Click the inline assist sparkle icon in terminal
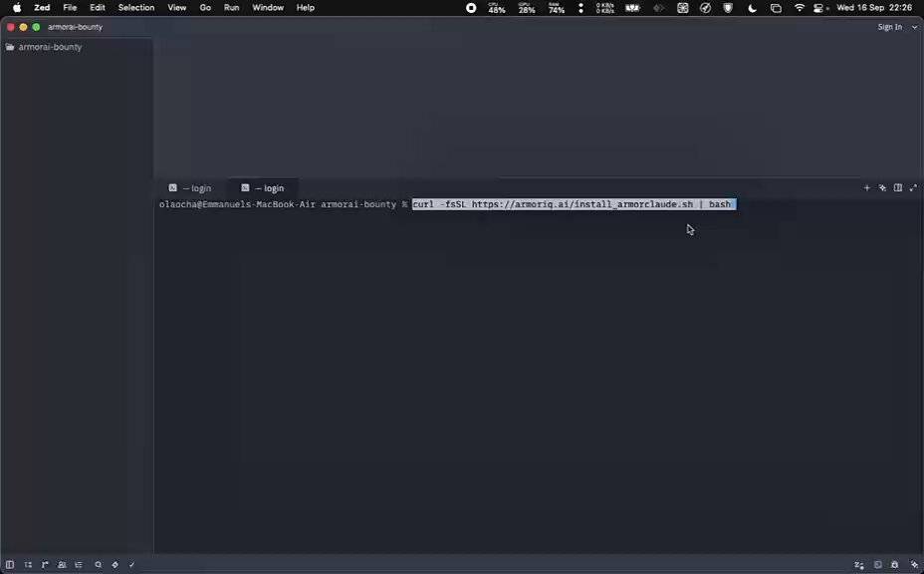924x574 pixels. coord(882,187)
